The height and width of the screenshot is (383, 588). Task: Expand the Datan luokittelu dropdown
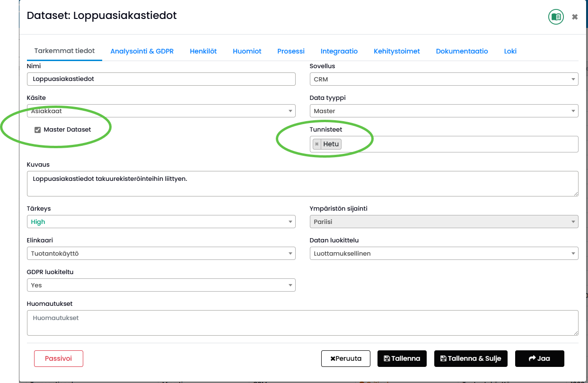(x=443, y=253)
